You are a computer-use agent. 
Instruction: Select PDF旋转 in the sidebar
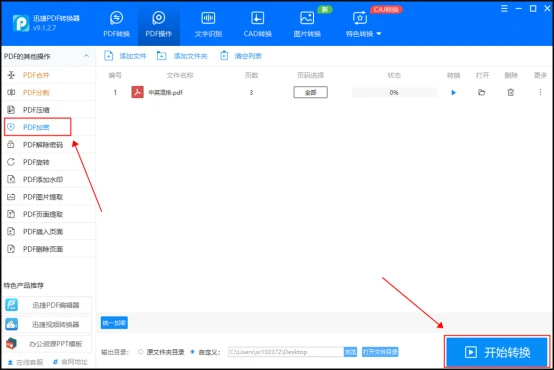point(48,162)
